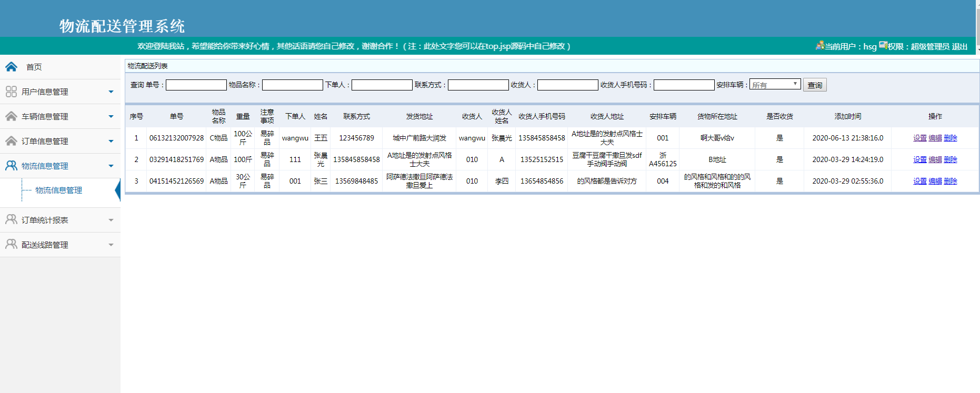The height and width of the screenshot is (393, 980).
Task: Click timestamp 2020-03-29 14:24:19.0
Action: click(x=847, y=159)
